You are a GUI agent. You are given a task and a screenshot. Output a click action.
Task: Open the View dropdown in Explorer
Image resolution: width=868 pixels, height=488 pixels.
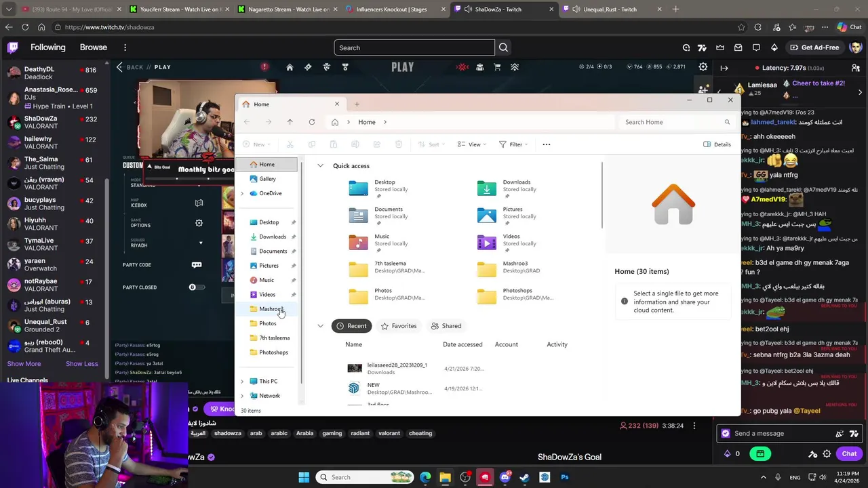(x=473, y=144)
